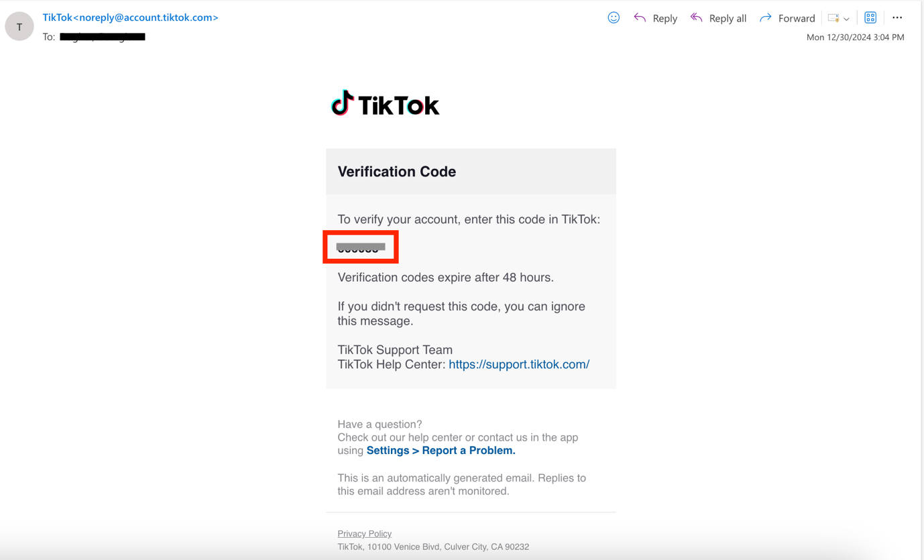
Task: Select the Forward arrow icon
Action: (x=765, y=17)
